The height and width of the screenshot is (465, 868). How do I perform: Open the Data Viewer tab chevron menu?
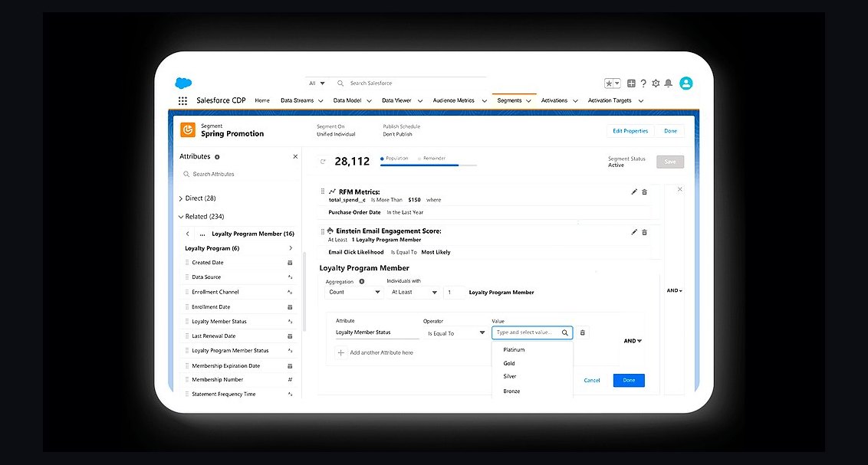pyautogui.click(x=420, y=100)
